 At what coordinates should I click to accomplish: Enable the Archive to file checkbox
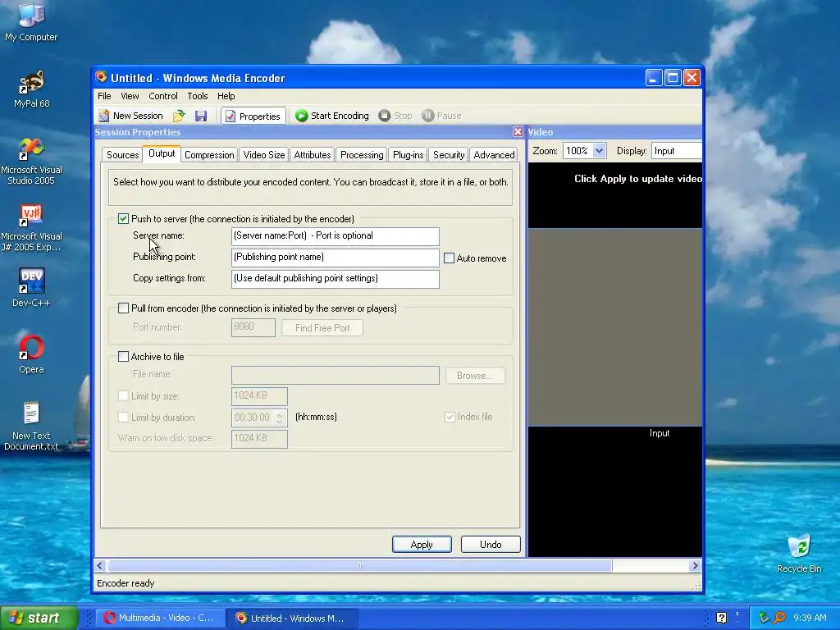coord(123,356)
